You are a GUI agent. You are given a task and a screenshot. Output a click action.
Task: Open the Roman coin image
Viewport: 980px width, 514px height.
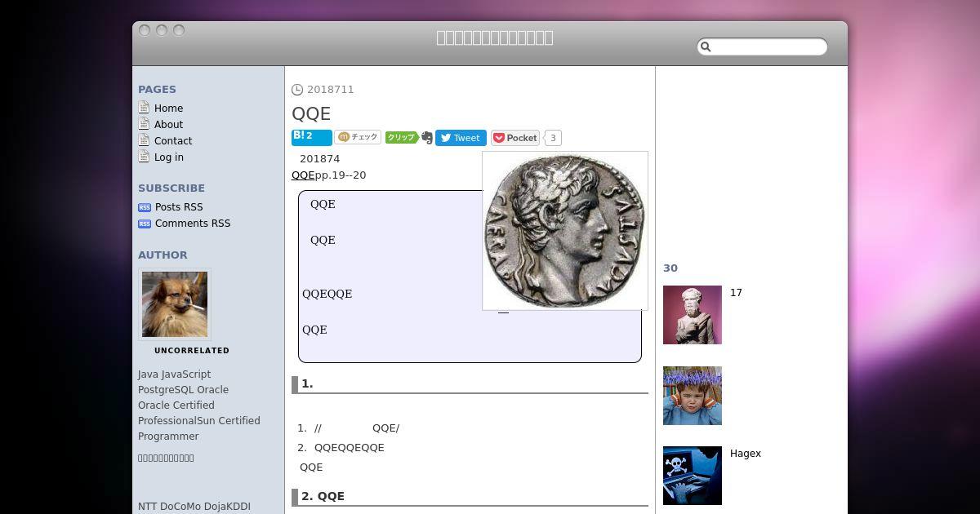[x=565, y=231]
